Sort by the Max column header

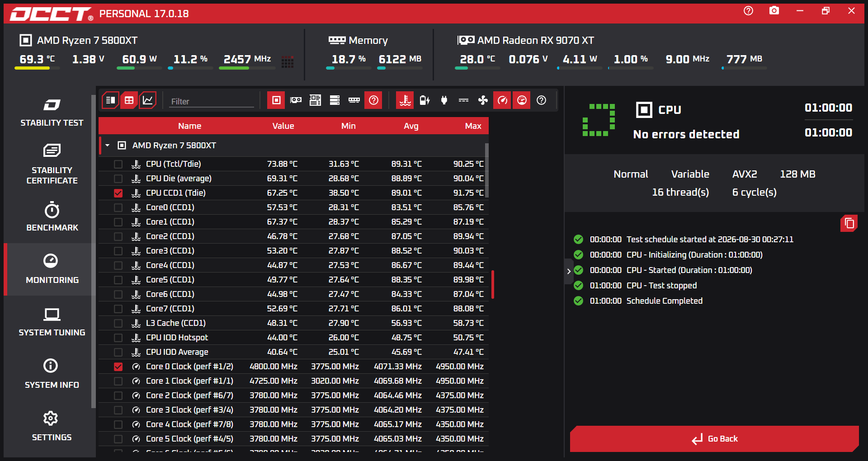pos(473,126)
